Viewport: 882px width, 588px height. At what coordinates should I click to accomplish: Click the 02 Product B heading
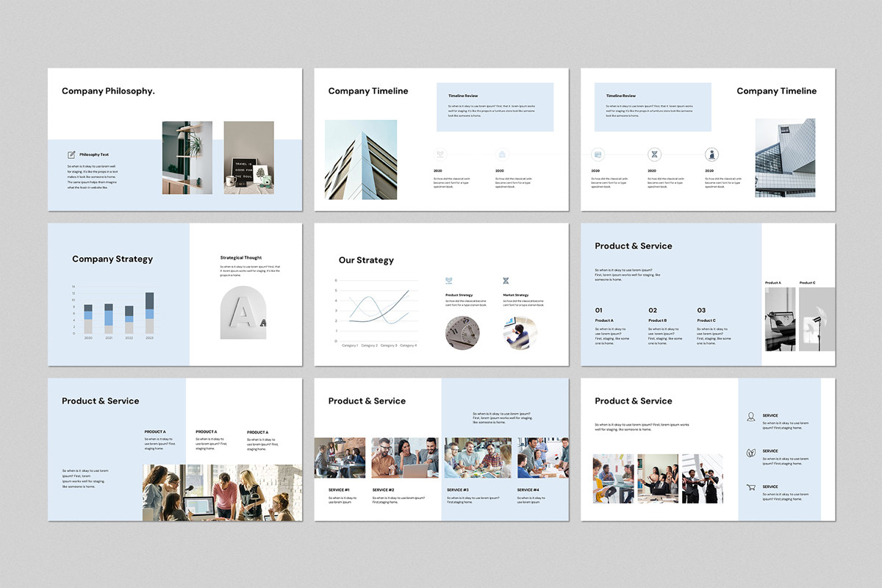(657, 315)
